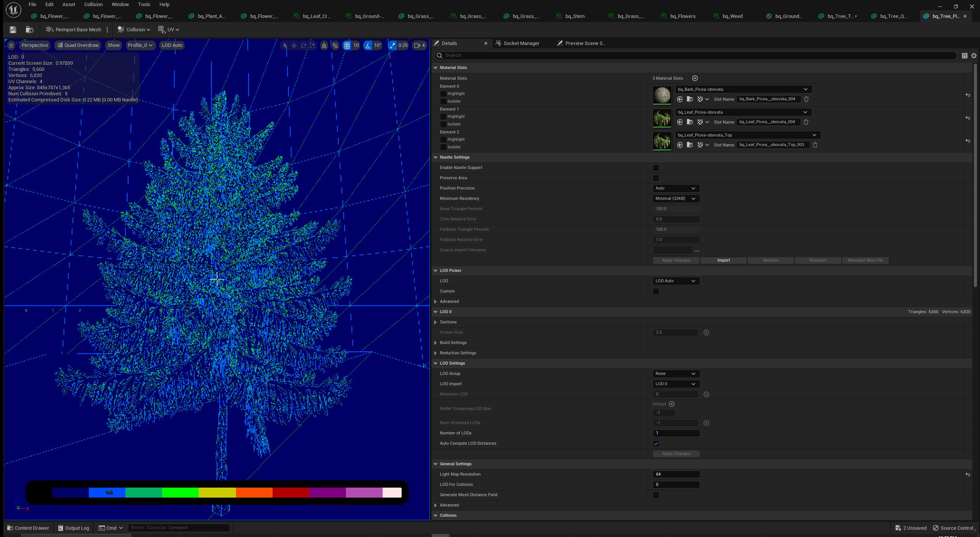Toggle scale snapping icon
The image size is (980, 537).
pyautogui.click(x=392, y=45)
